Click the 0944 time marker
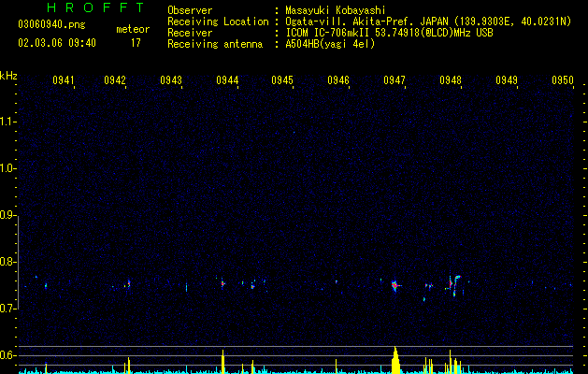This screenshot has width=588, height=374. pos(227,80)
